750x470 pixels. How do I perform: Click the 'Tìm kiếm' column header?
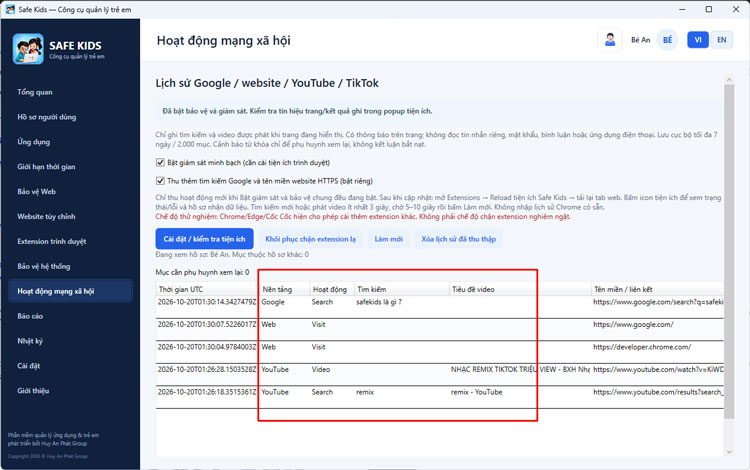[402, 289]
